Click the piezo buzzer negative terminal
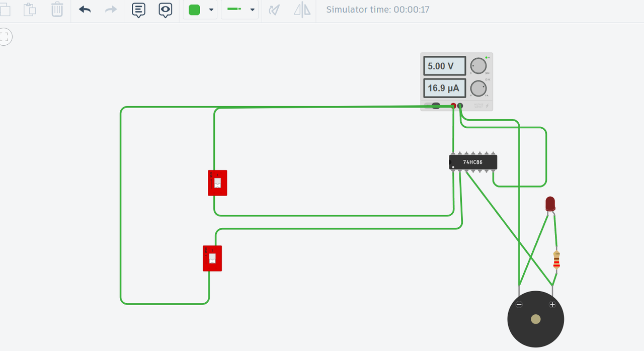 (x=519, y=304)
